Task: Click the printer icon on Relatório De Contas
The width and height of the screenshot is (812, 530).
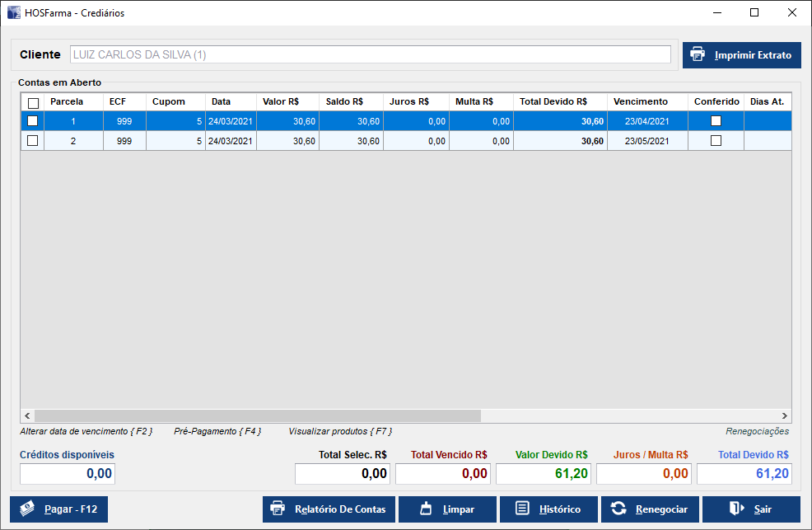Action: point(278,509)
